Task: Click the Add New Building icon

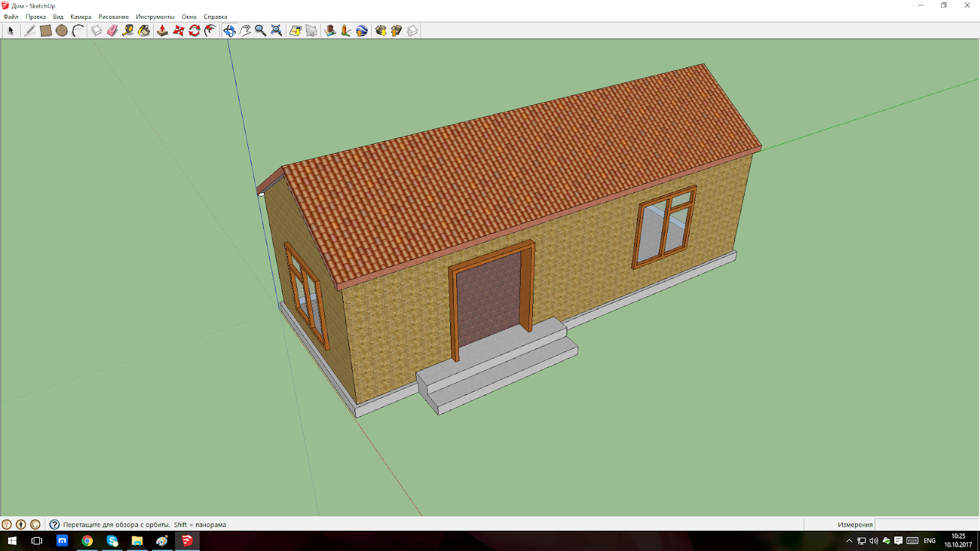Action: [x=330, y=31]
